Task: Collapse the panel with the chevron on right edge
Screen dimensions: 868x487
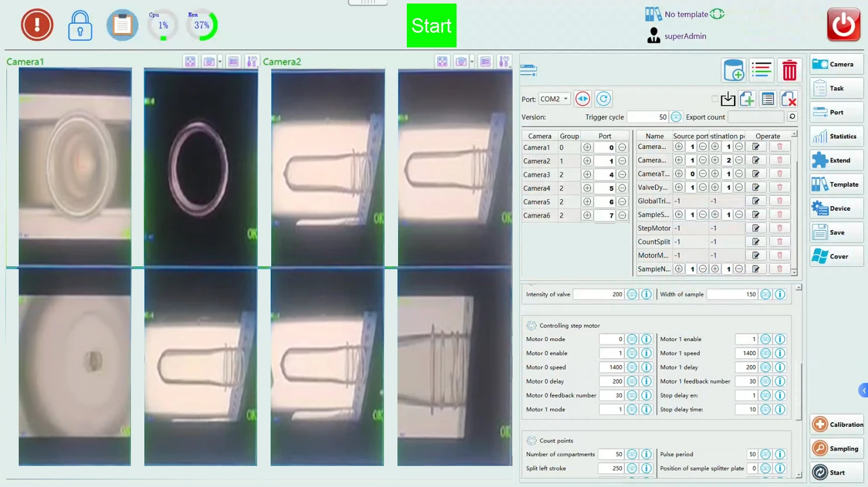Action: 863,390
